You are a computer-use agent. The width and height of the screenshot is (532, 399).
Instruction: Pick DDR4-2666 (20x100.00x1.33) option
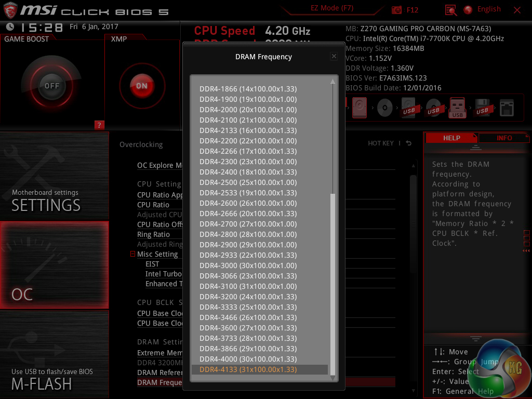[248, 214]
